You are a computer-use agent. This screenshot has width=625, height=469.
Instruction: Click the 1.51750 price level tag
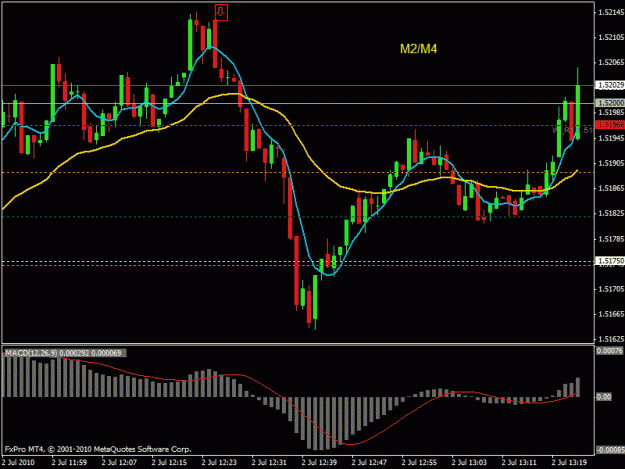(x=610, y=261)
